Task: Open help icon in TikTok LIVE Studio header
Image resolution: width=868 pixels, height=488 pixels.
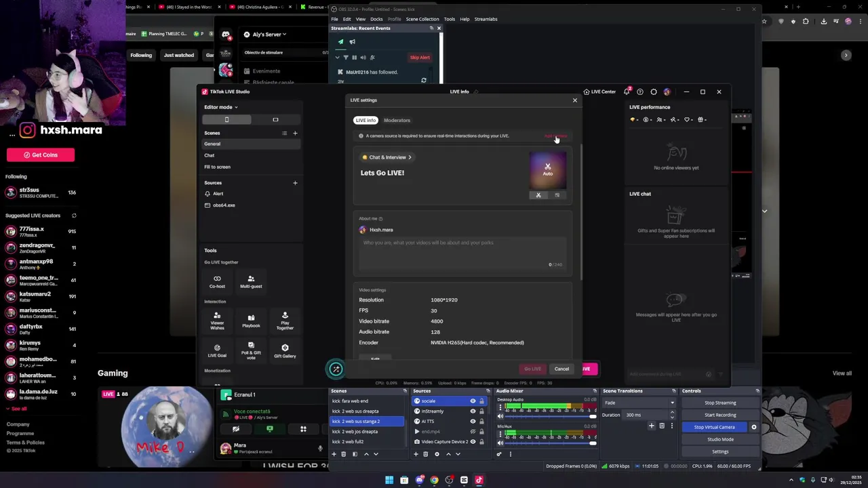Action: click(640, 91)
